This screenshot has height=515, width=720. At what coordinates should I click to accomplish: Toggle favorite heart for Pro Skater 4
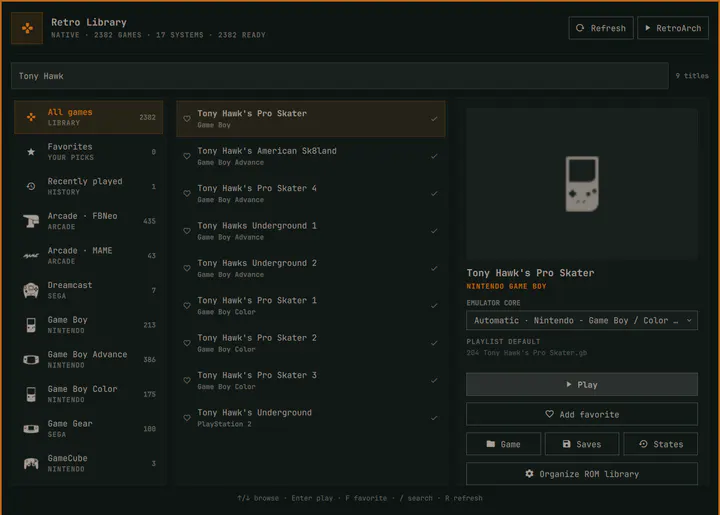coord(187,193)
